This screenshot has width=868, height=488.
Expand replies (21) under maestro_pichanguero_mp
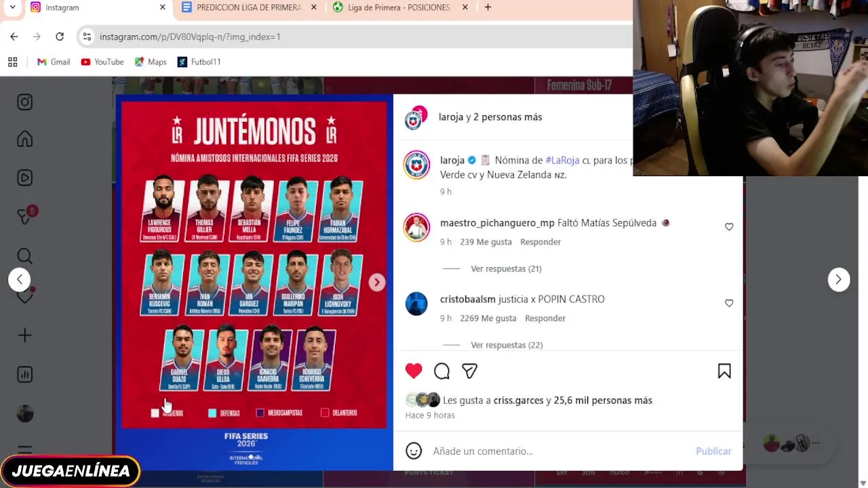coord(506,269)
